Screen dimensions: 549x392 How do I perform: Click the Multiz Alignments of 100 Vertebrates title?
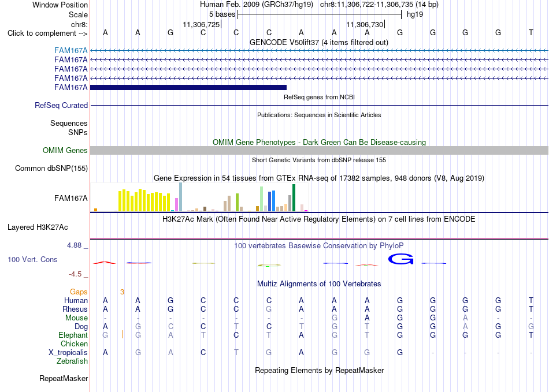319,283
